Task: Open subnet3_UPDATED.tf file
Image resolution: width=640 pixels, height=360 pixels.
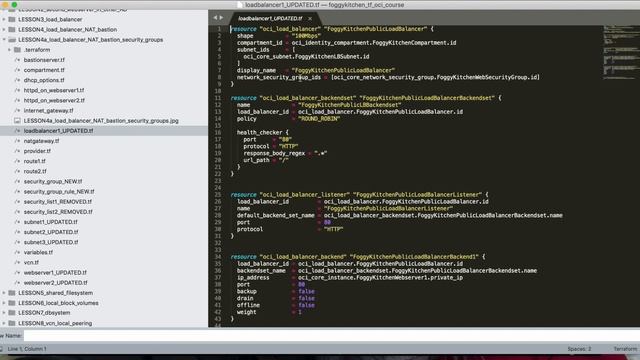Action: (x=51, y=242)
